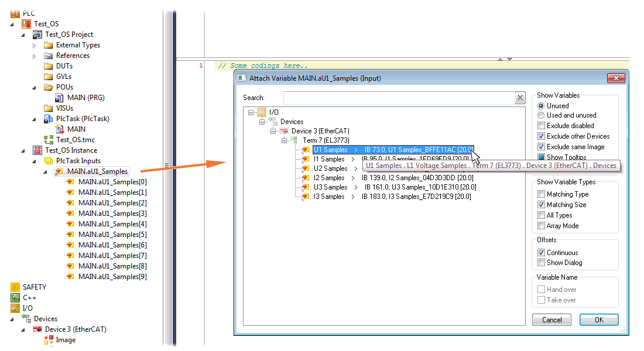644x351 pixels.
Task: Click the POUs folder icon
Action: pos(49,87)
